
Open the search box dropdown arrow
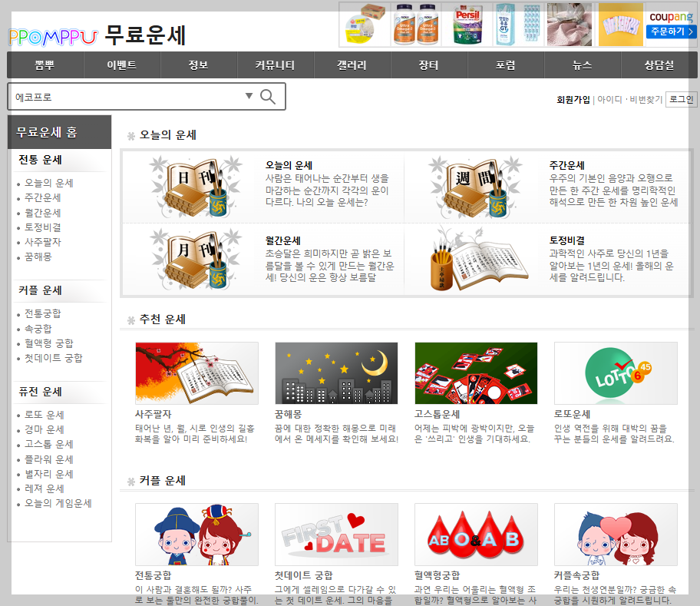[x=249, y=95]
